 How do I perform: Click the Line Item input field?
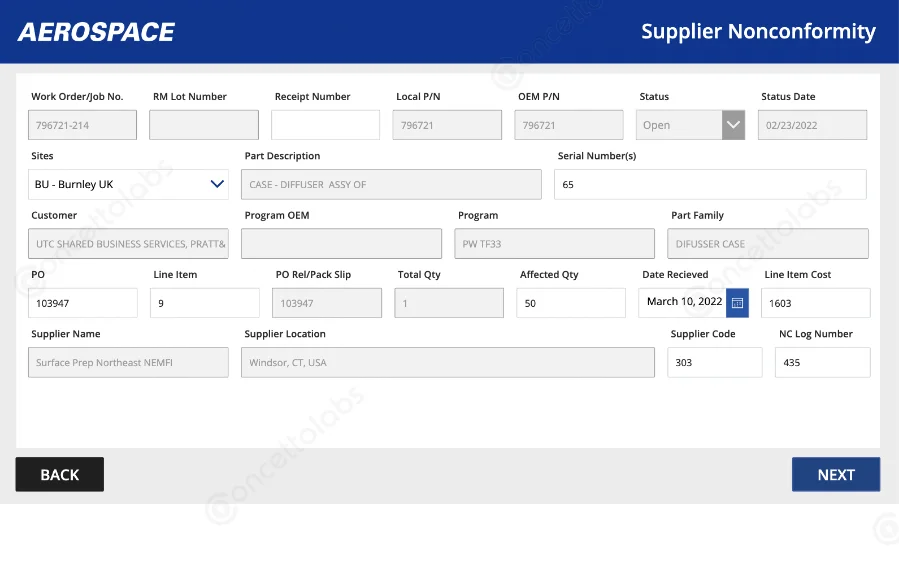[x=205, y=303]
